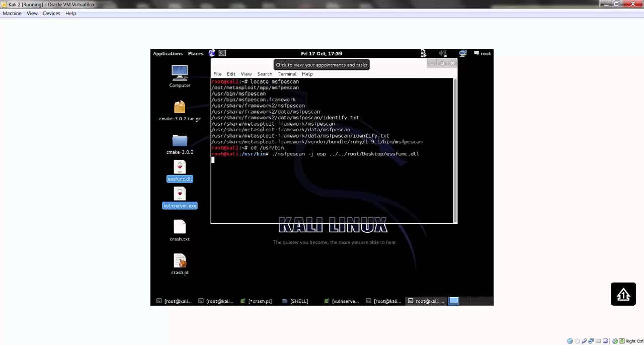Click the vendor/bundle/ruby/1.9.1/bin/msfpescan output line
This screenshot has width=644, height=345.
coord(317,142)
